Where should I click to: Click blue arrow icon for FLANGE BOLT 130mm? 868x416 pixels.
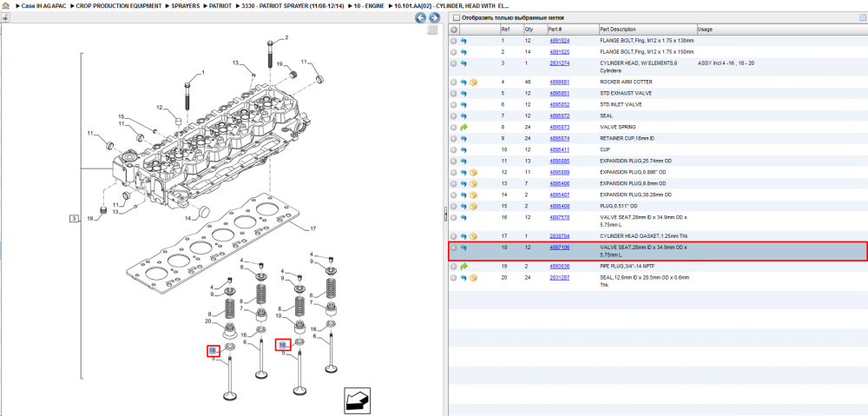[464, 41]
